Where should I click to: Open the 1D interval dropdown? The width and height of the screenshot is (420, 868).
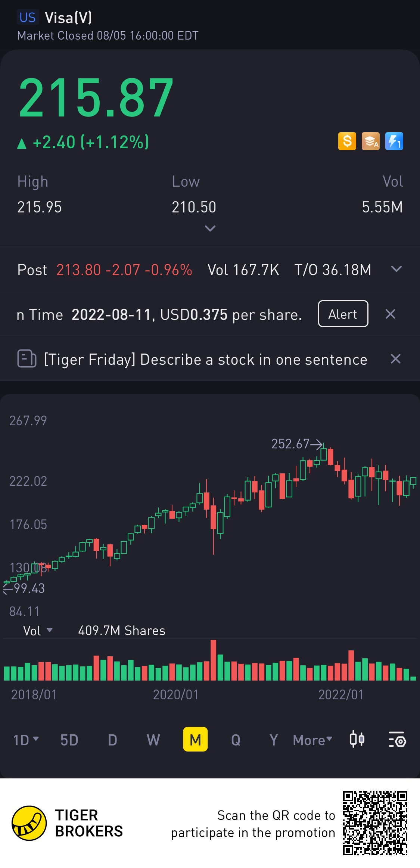tap(26, 740)
